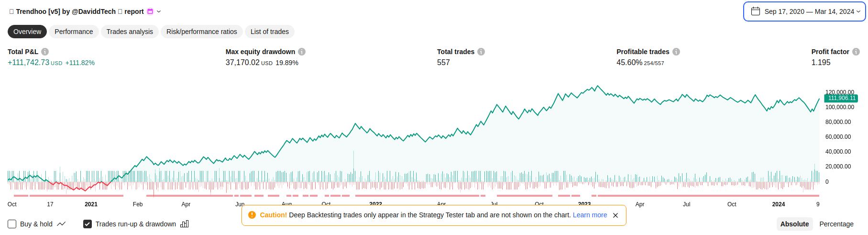Uncheck Trades run-up & drawdown checkbox

[88, 224]
